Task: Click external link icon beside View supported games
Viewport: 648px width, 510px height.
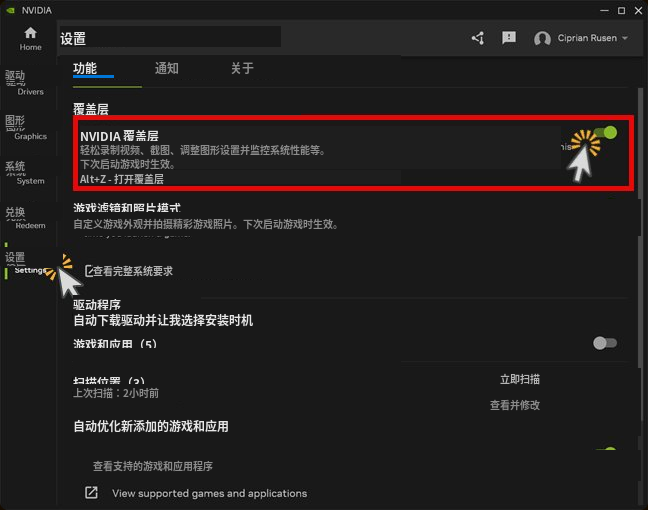Action: tap(91, 493)
